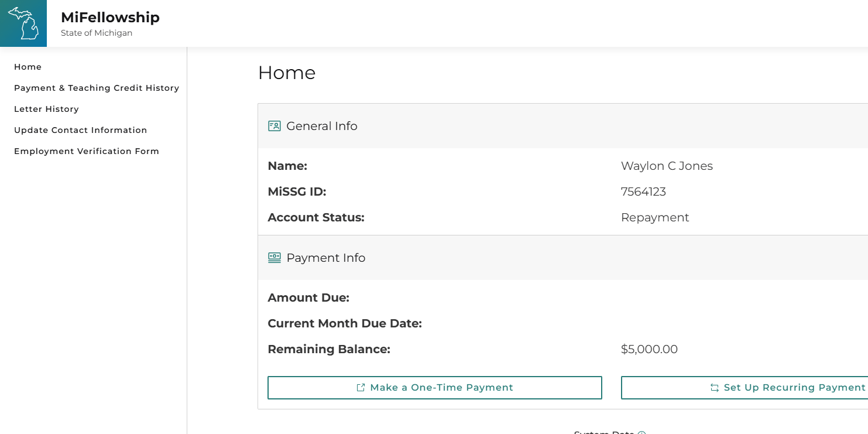Click the Repayment account status value

coord(655,218)
